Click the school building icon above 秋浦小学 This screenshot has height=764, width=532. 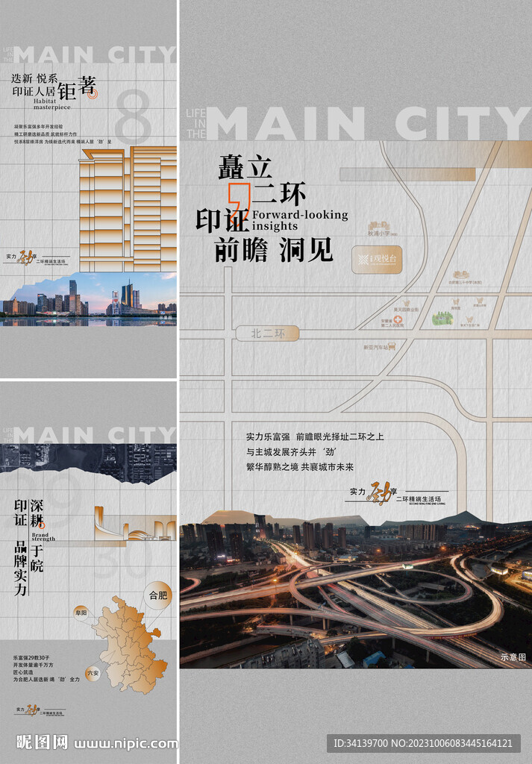[x=380, y=225]
